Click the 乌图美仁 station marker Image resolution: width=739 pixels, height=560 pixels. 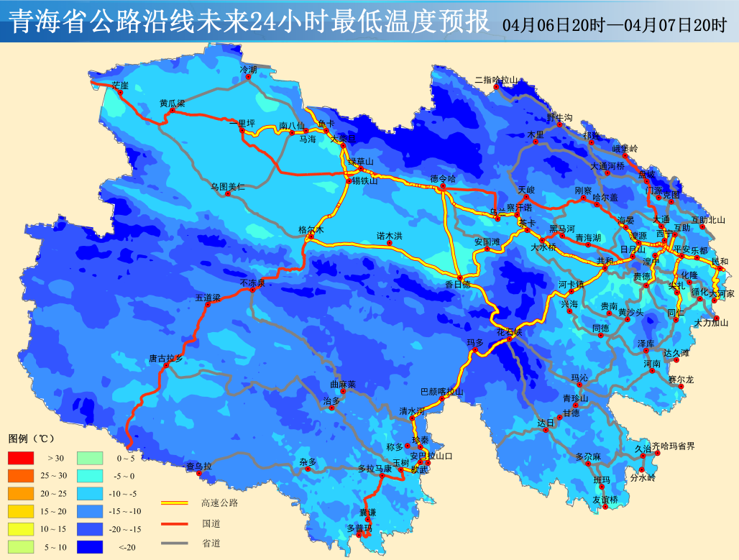tap(229, 193)
